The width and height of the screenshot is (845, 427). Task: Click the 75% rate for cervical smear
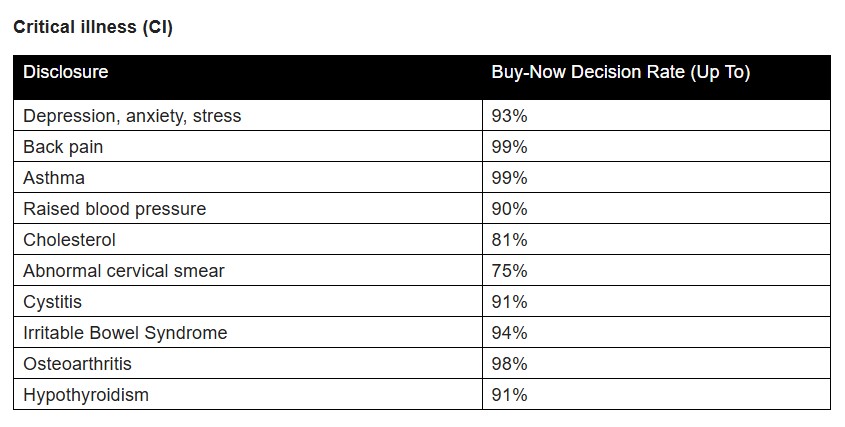click(509, 271)
